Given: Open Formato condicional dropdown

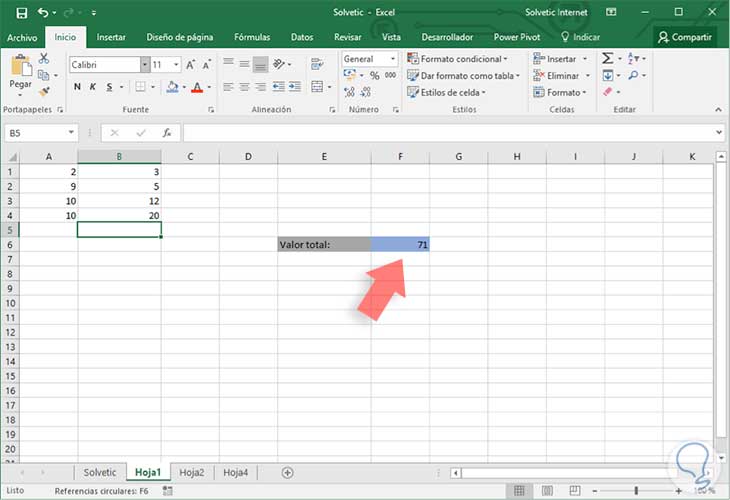Looking at the screenshot, I should point(457,59).
